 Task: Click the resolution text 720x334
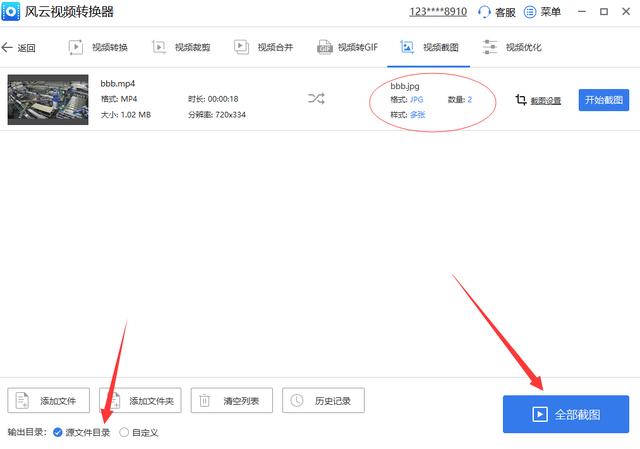point(230,115)
